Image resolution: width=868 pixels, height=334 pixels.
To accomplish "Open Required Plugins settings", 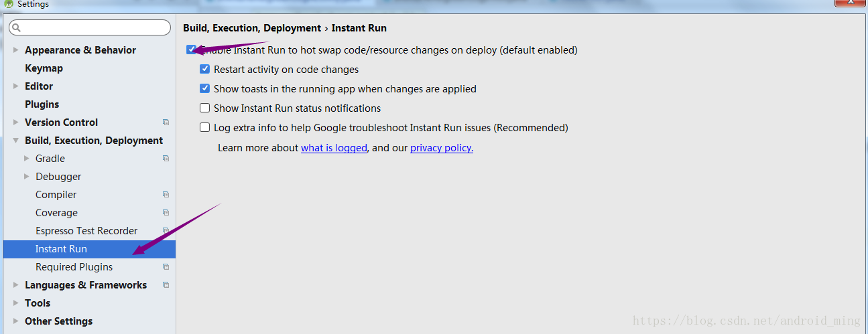I will (x=74, y=267).
